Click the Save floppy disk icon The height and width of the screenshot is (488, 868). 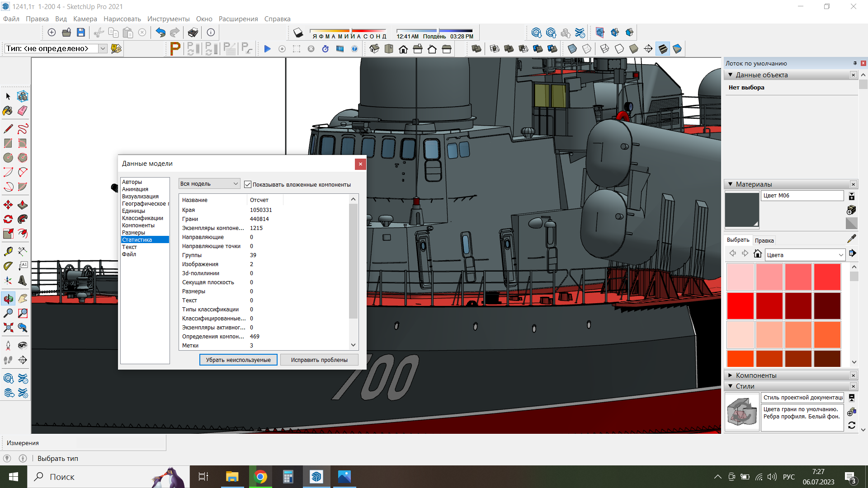81,32
